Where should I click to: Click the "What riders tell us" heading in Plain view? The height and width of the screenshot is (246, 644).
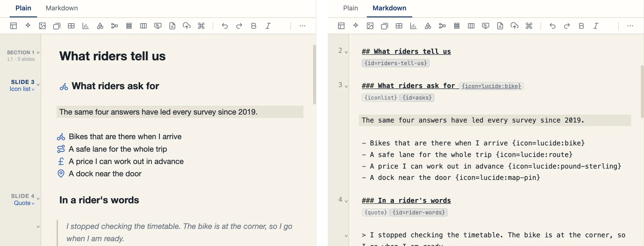[112, 56]
